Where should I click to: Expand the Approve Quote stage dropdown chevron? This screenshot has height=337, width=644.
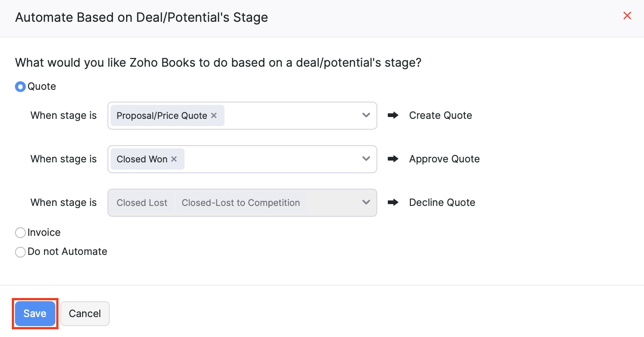366,159
